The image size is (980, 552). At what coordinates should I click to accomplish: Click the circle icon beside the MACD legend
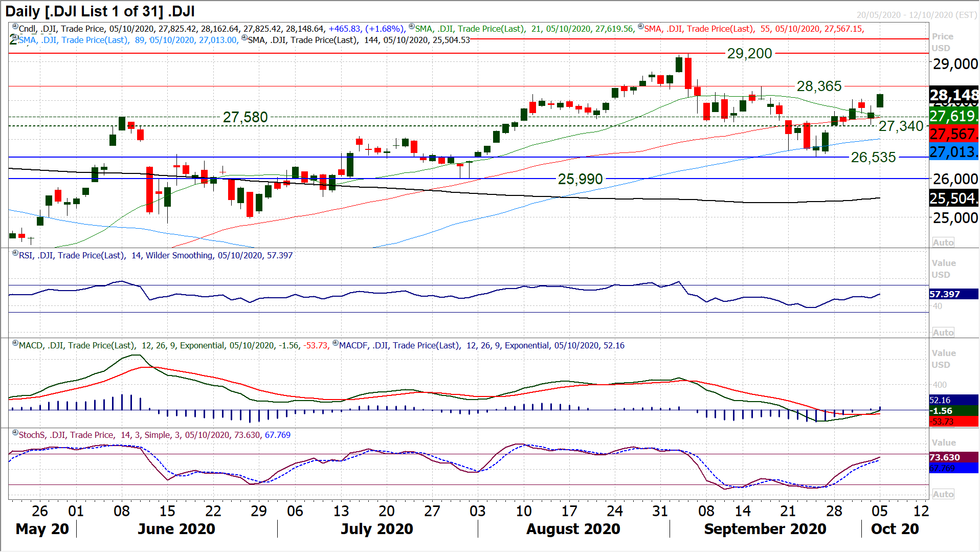point(15,343)
